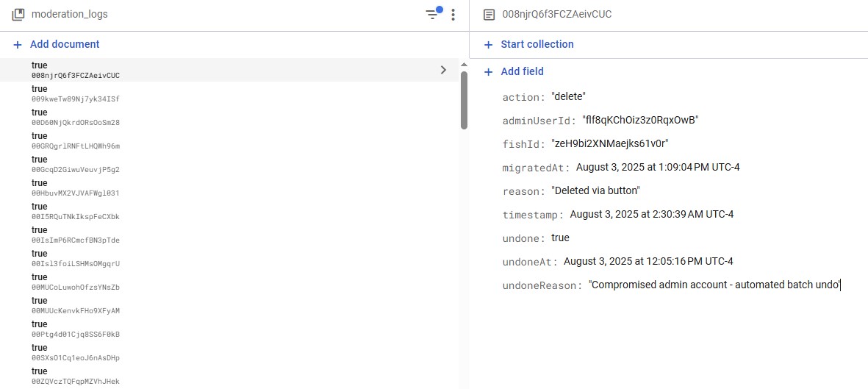The width and height of the screenshot is (868, 389).
Task: Click the fishId field name
Action: click(524, 145)
